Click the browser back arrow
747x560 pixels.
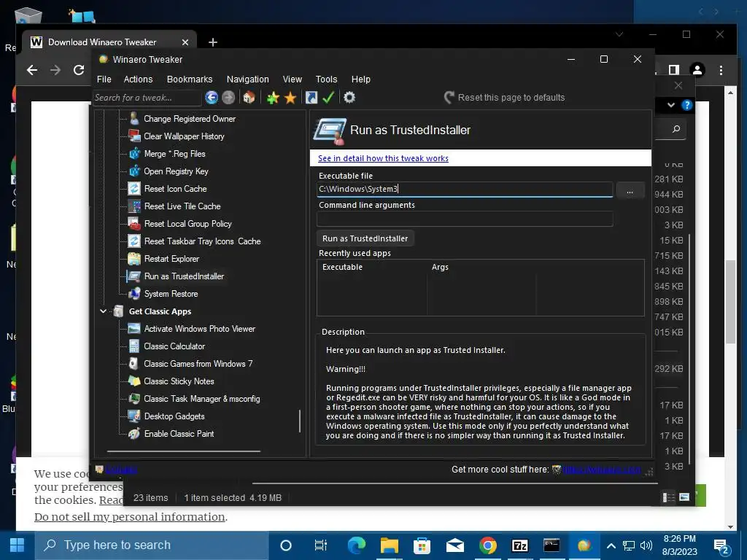[x=32, y=71]
